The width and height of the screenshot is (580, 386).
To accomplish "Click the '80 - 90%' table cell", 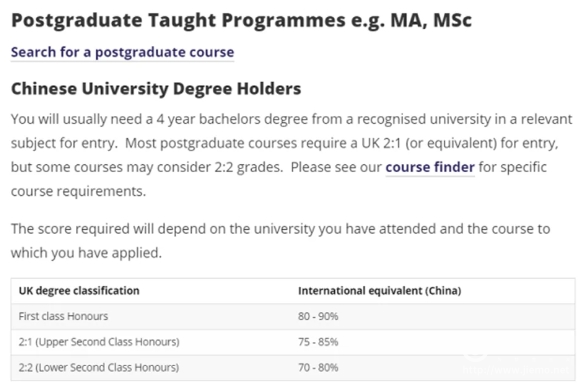I will coord(318,316).
